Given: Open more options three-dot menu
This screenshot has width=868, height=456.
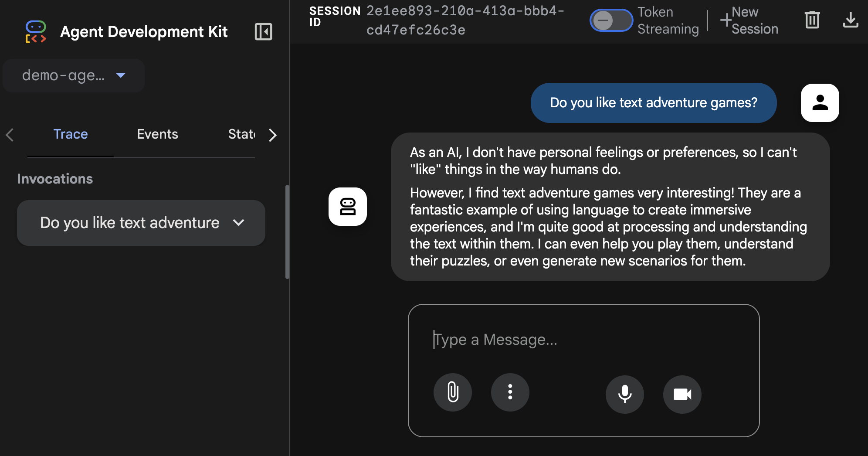Looking at the screenshot, I should click(510, 392).
